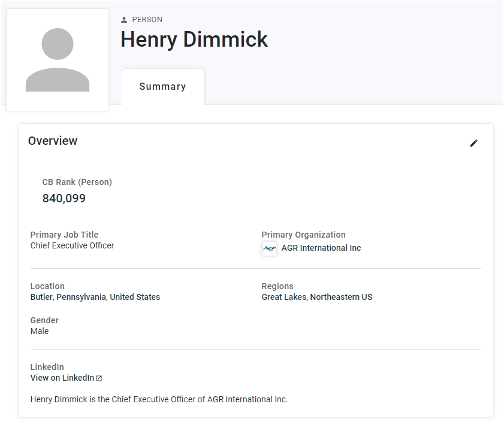Select Butler, Pennsylvania, United States location
The image size is (504, 425).
click(x=95, y=297)
